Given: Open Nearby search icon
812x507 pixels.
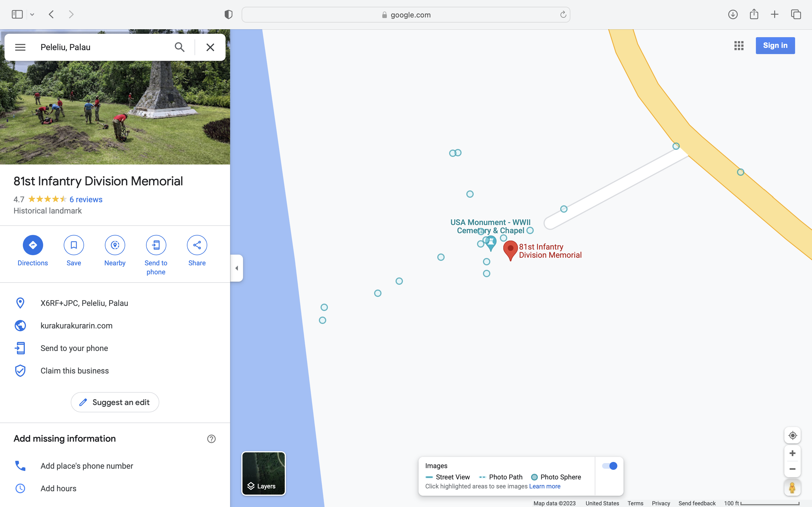Looking at the screenshot, I should [x=115, y=245].
